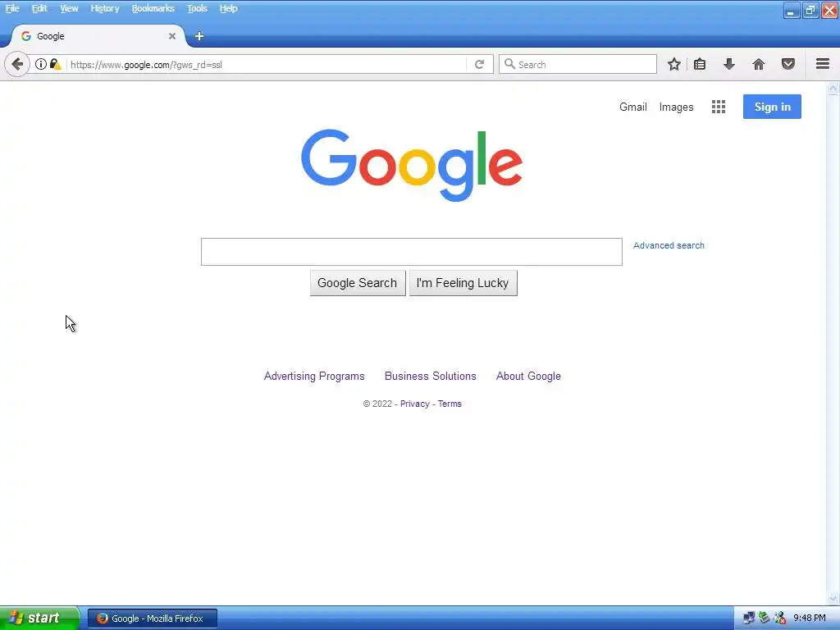Open the Google apps grid
The height and width of the screenshot is (630, 840).
(x=719, y=107)
